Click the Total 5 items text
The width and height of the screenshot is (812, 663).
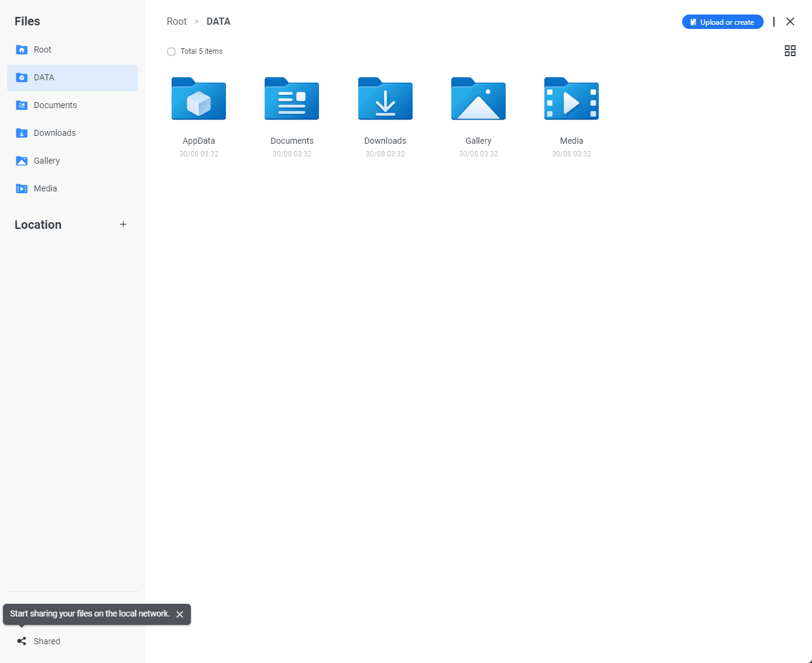201,51
